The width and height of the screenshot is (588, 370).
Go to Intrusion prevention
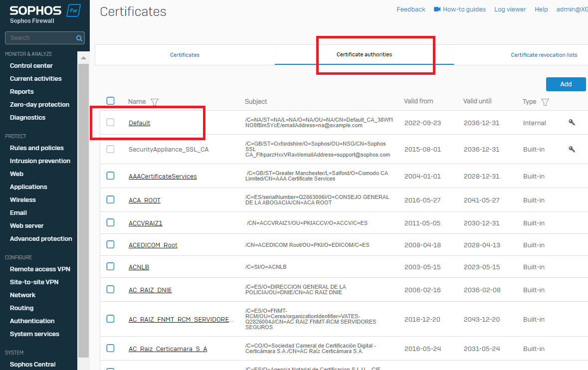pyautogui.click(x=40, y=161)
